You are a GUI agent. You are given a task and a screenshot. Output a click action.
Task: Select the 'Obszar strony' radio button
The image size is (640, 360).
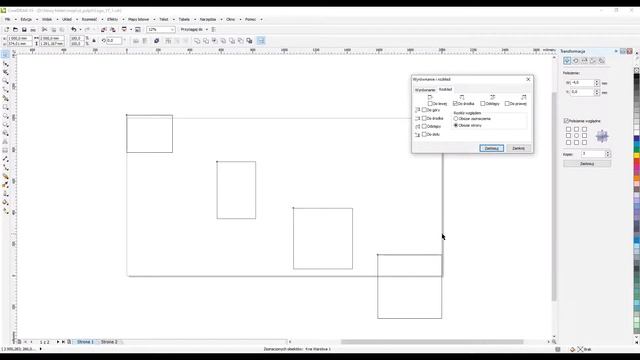[x=456, y=125]
